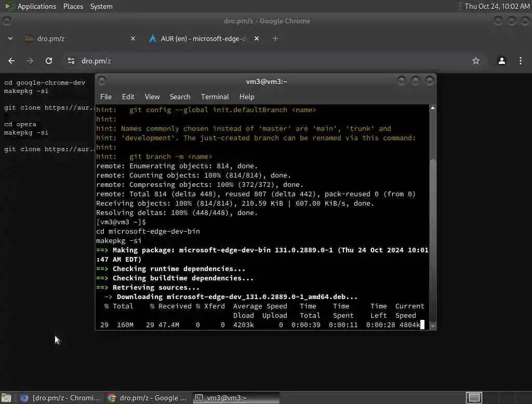Viewport: 532px width, 404px height.
Task: Click the terminal scrollbar up arrow
Action: pyautogui.click(x=433, y=108)
